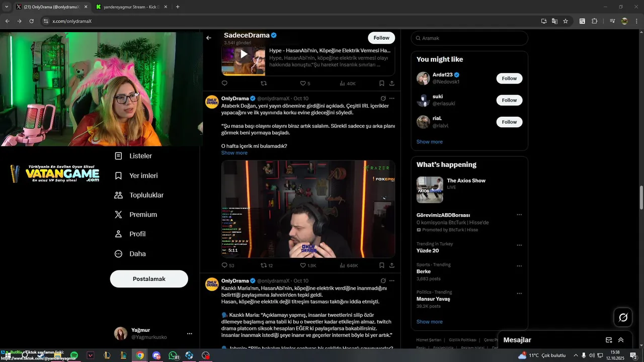644x362 pixels.
Task: Compose new message in Mesajlar panel
Action: pyautogui.click(x=609, y=340)
